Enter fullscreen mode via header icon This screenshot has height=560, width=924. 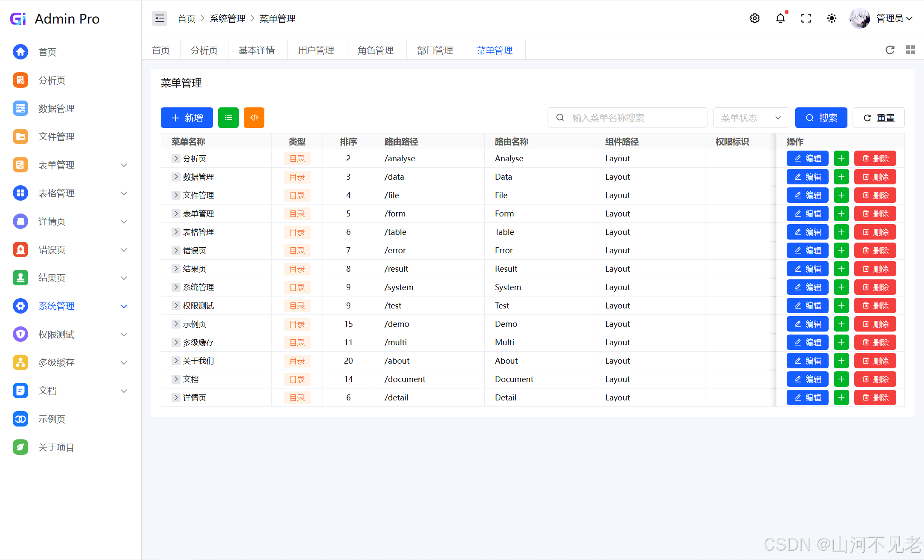[806, 18]
